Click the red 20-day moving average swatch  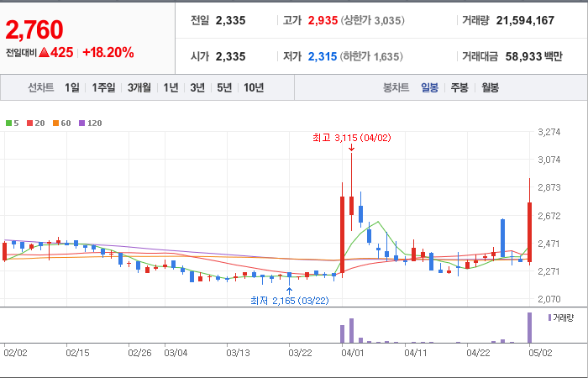tap(29, 123)
